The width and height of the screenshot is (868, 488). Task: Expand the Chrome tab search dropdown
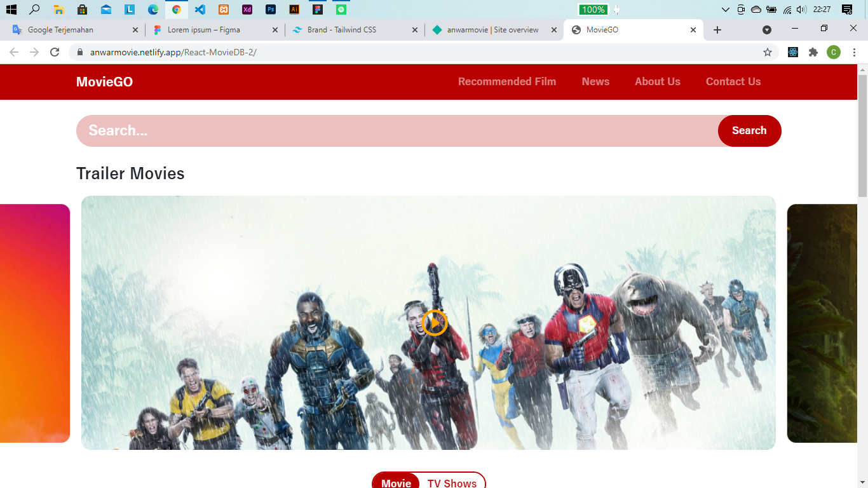coord(767,30)
